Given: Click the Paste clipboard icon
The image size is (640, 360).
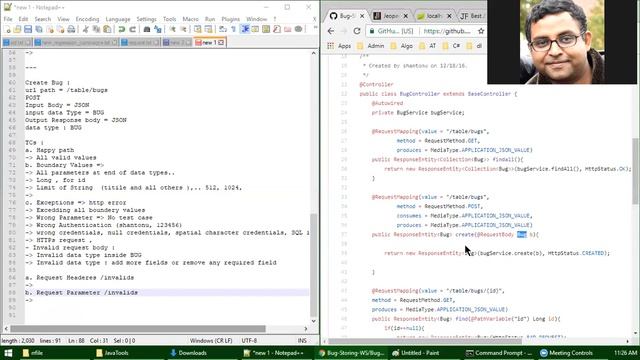Looking at the screenshot, I should [x=107, y=29].
